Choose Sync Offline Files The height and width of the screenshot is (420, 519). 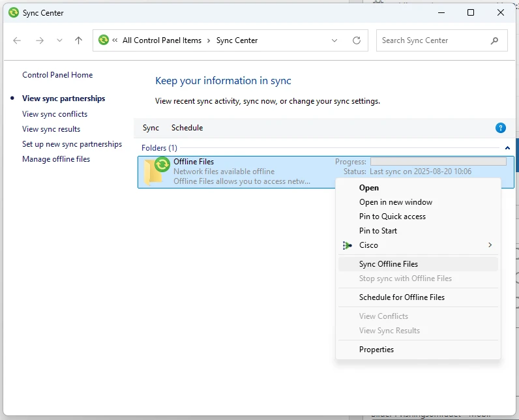pos(418,264)
